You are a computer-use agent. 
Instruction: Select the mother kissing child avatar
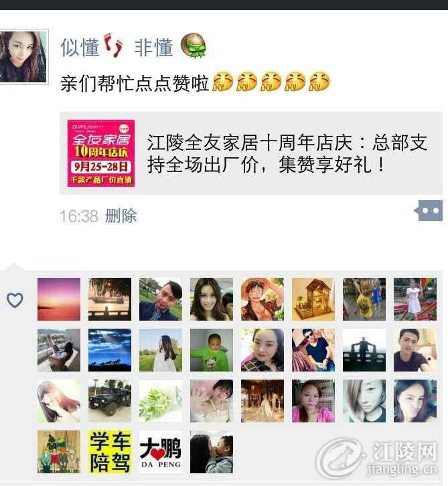click(x=212, y=452)
